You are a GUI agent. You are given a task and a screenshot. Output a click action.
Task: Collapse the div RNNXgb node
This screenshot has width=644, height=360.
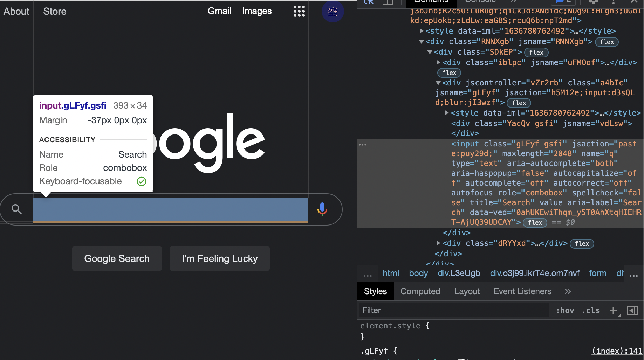(x=422, y=42)
